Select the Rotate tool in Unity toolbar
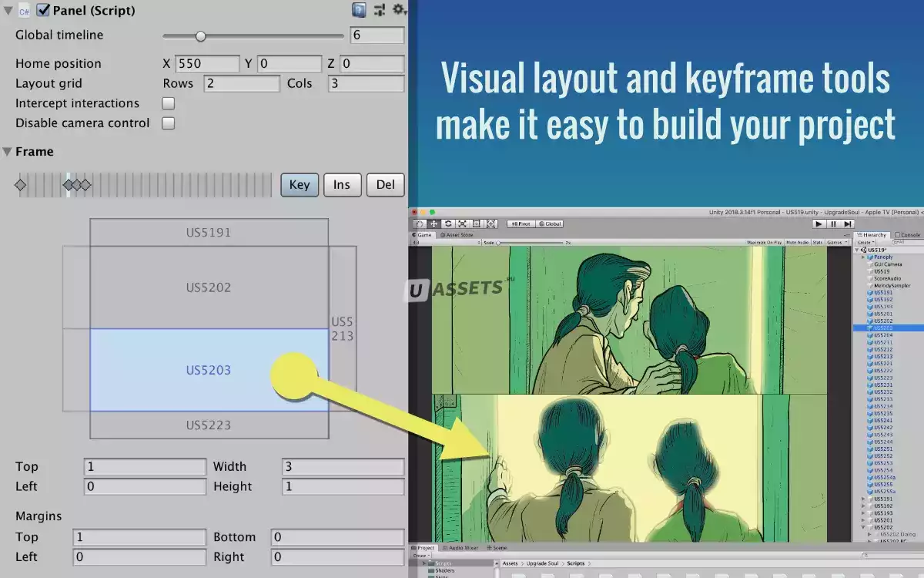924x578 pixels. pyautogui.click(x=448, y=224)
